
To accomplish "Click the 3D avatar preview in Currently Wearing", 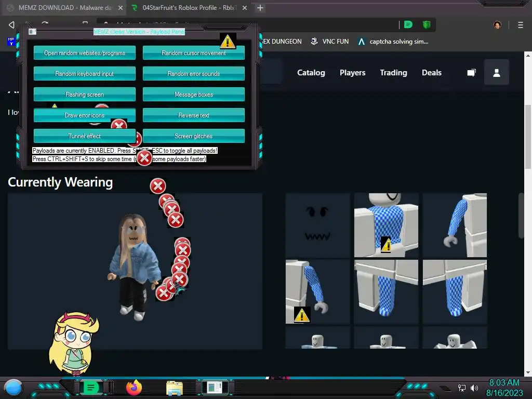I will (135, 271).
